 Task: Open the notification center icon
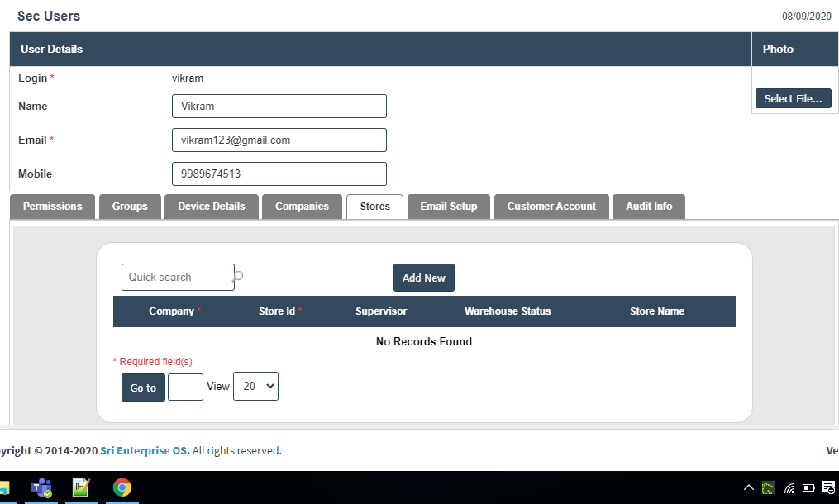[828, 487]
